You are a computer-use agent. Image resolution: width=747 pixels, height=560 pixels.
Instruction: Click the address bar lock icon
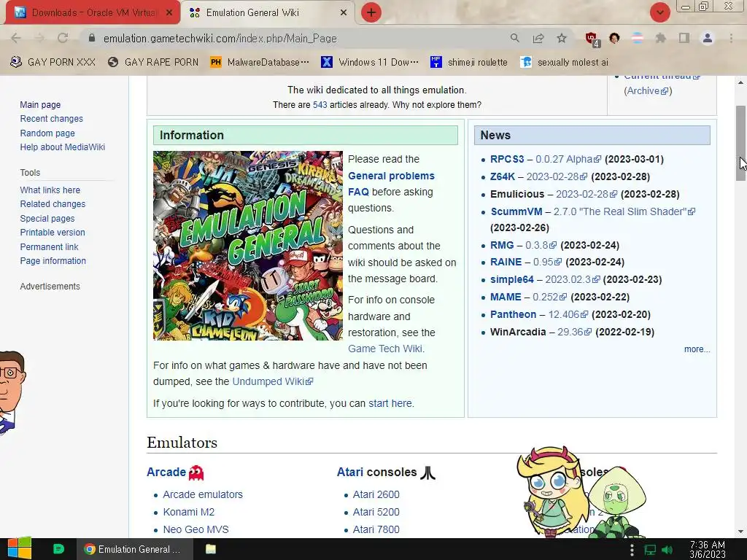tap(92, 38)
